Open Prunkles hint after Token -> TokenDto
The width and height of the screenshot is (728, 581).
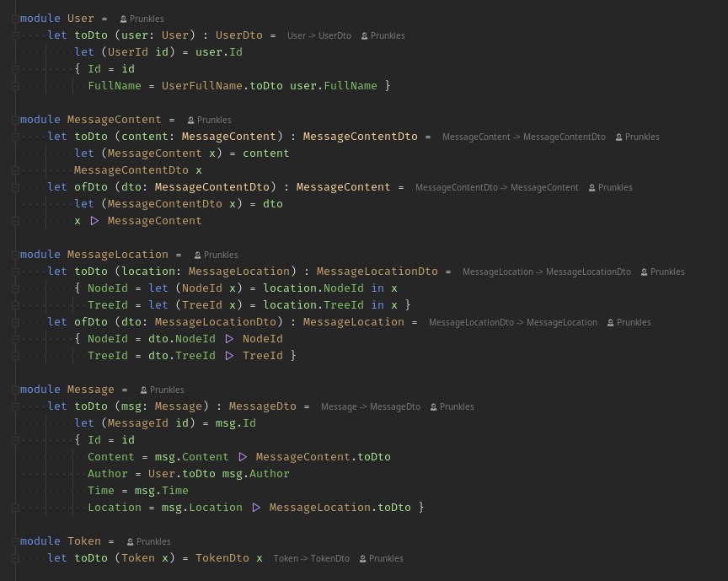[x=381, y=559]
